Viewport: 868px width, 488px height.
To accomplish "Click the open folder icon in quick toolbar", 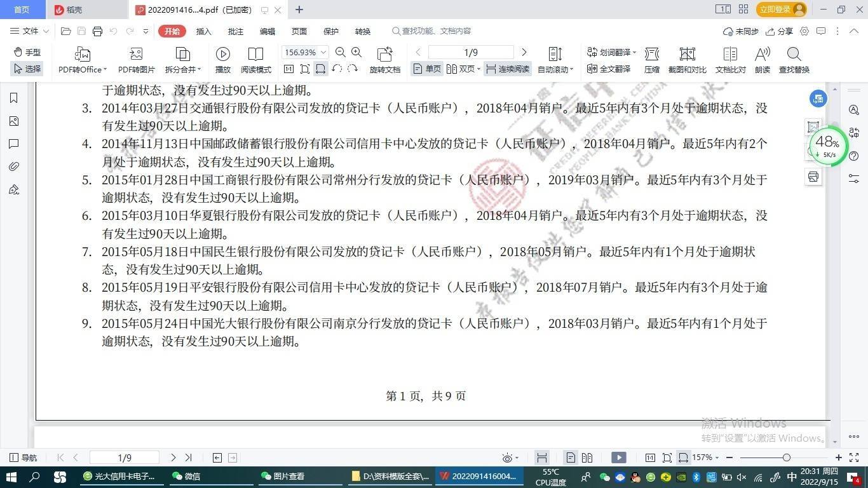I will tap(65, 31).
